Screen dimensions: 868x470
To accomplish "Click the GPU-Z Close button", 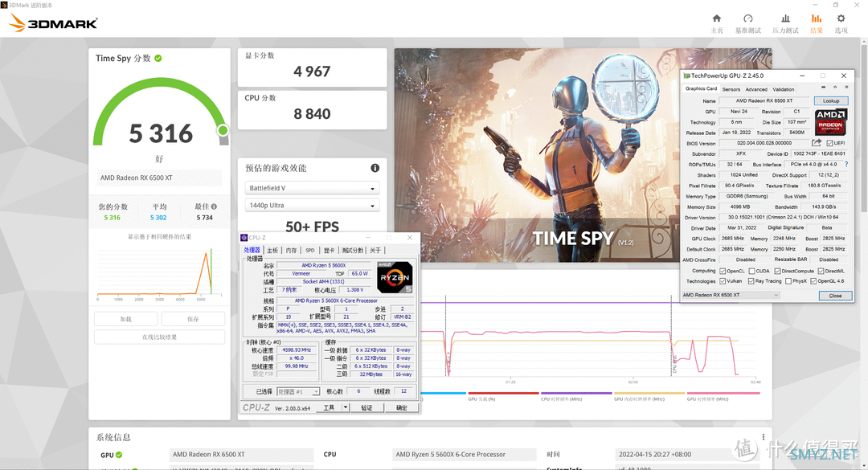I will [835, 296].
